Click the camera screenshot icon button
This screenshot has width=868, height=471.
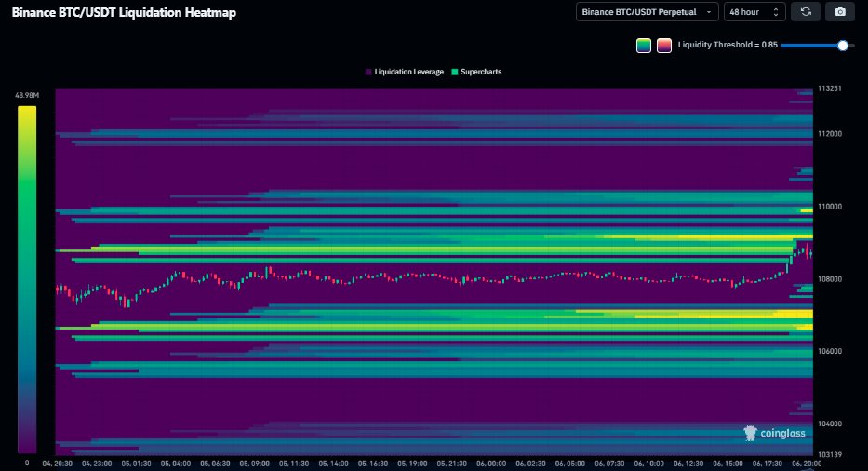click(x=840, y=12)
